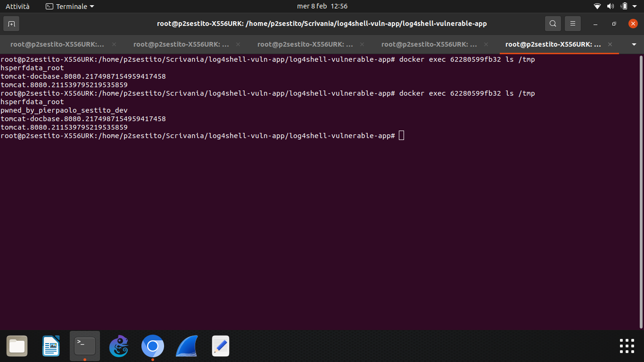Click the first docker exec command line
Screen dimensions: 644x362
(268, 59)
